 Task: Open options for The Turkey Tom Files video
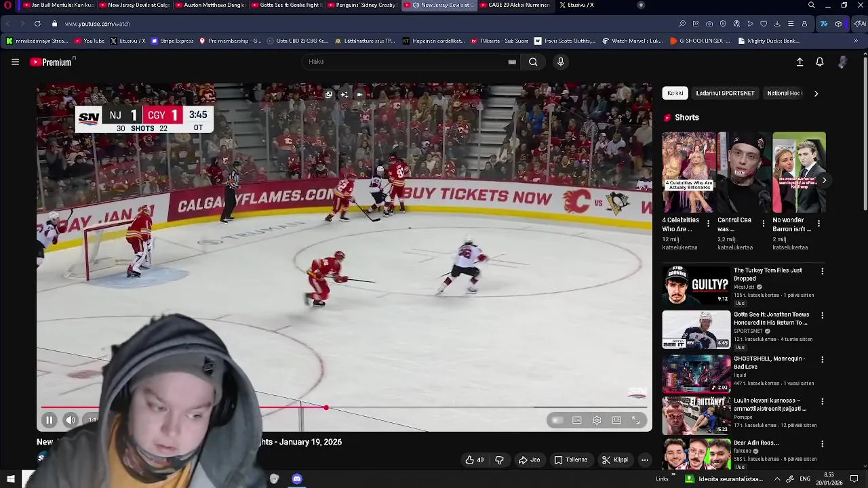(823, 271)
